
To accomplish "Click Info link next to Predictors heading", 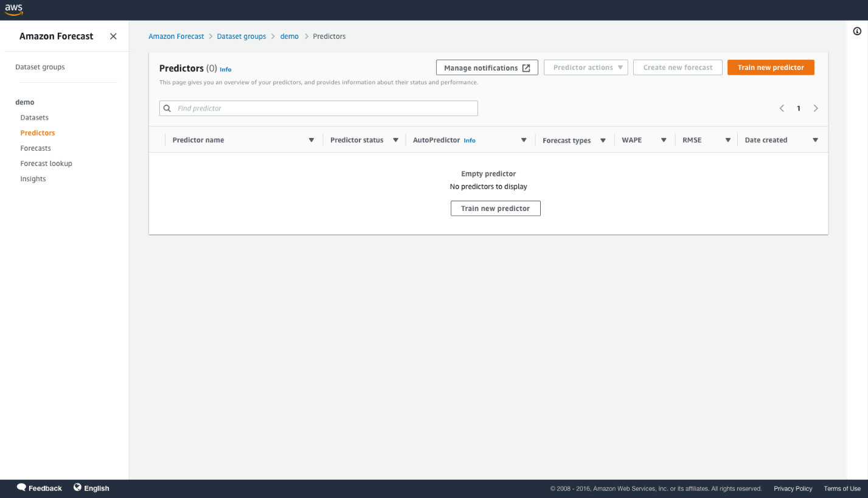I will click(x=226, y=69).
